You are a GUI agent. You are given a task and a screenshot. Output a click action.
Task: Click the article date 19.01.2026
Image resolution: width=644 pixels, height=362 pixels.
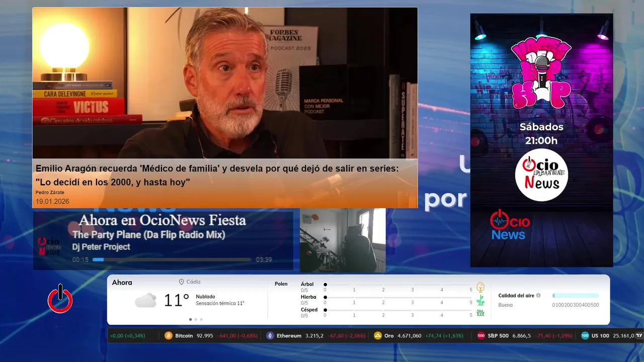click(52, 202)
